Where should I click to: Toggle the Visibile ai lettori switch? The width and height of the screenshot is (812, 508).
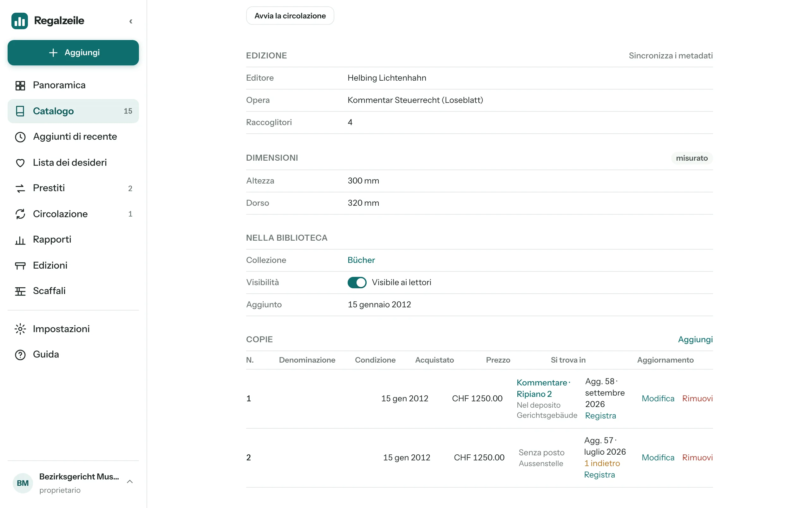tap(357, 283)
